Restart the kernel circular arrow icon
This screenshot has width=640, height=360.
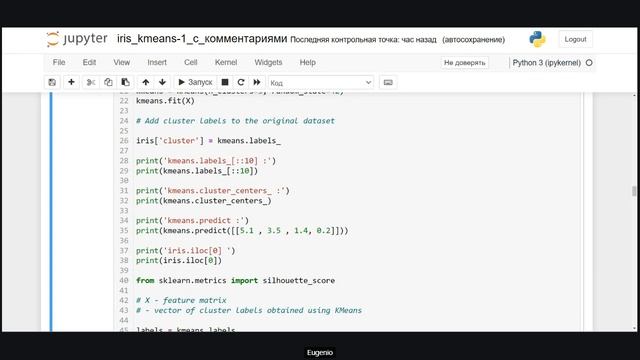coord(241,82)
